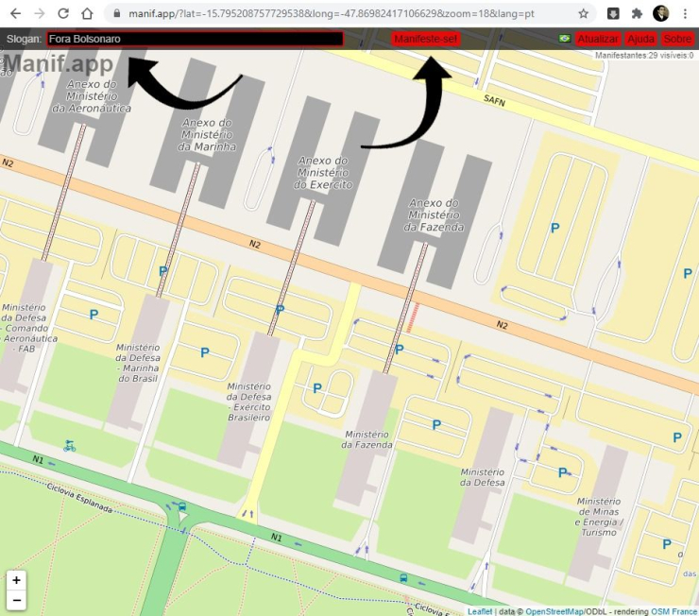Click the Ciclovia Esplanada label
Screen dimensions: 699x616
point(79,498)
